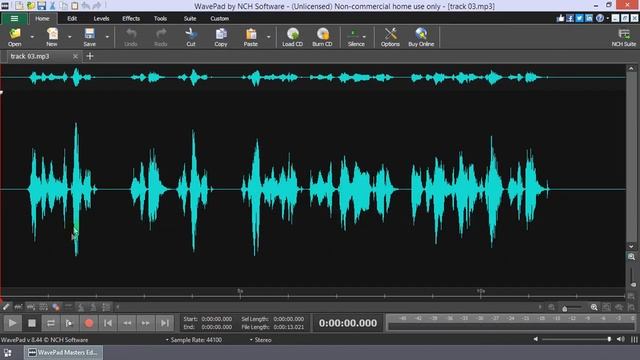Click the Burn CD icon

(x=322, y=37)
